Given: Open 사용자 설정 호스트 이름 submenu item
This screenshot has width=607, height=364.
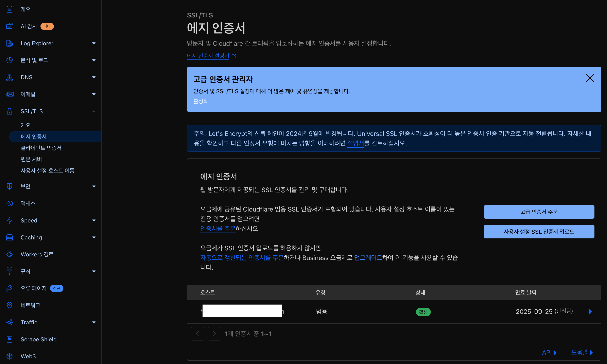Looking at the screenshot, I should click(47, 170).
